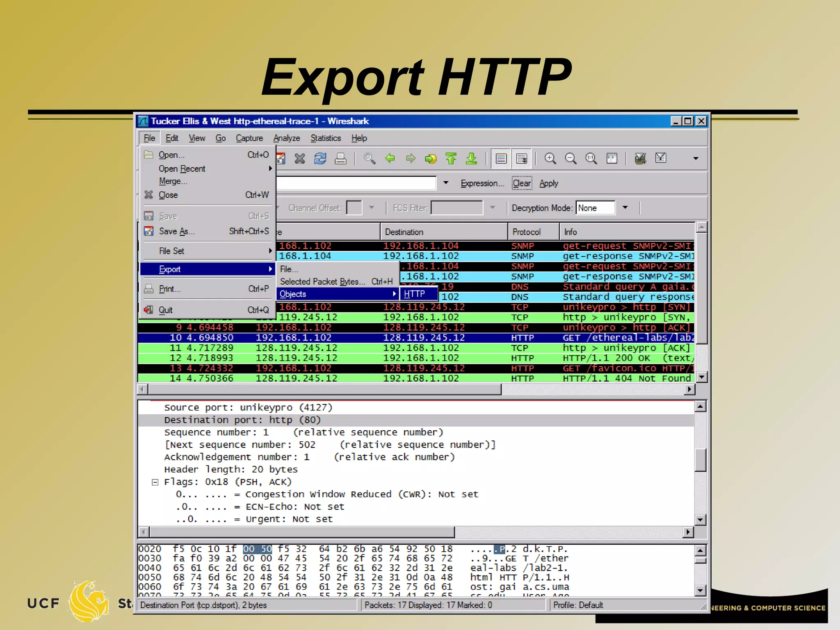Click the packet details vertical scrollbar thumb
840x630 pixels.
coord(700,460)
